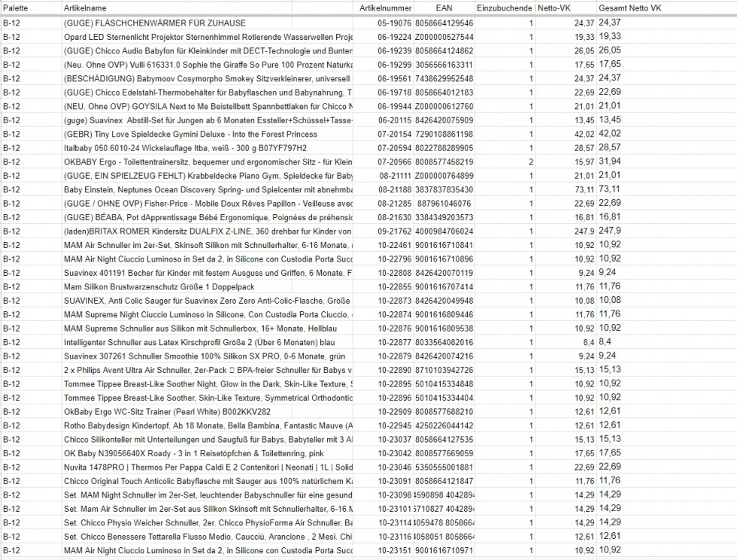737x560 pixels.
Task: Click the Vulli Sophie the Giraffe cell
Action: click(208, 65)
